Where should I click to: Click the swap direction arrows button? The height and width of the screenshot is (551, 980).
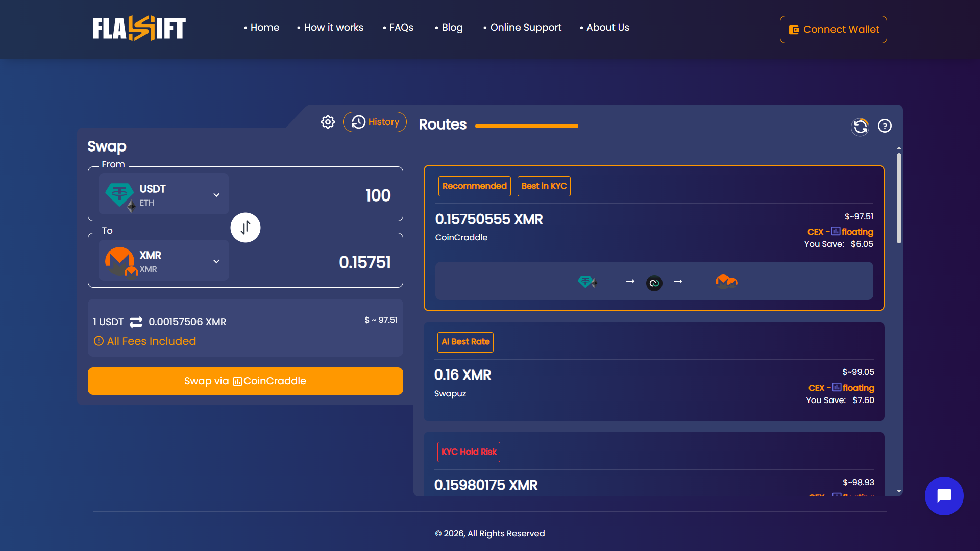click(246, 227)
